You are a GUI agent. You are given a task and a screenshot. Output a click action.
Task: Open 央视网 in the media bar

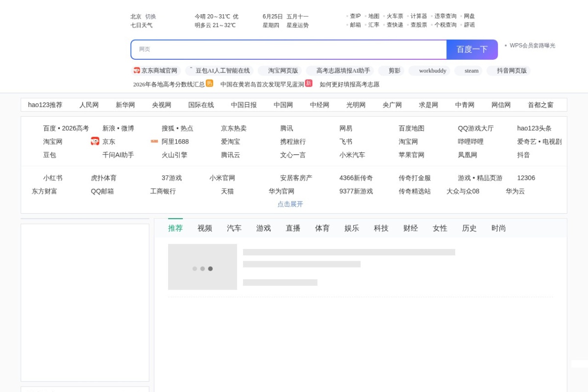click(162, 105)
